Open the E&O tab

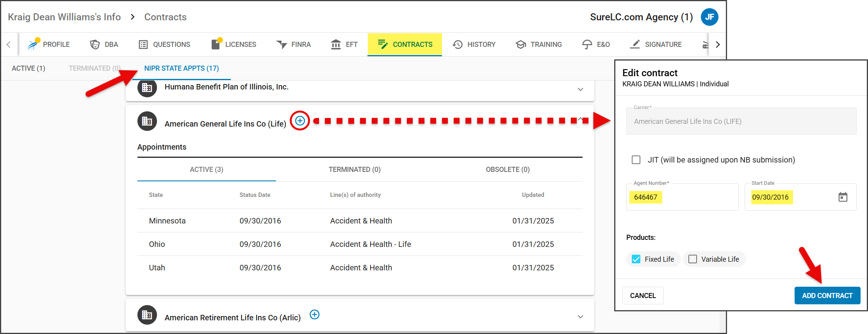[595, 45]
